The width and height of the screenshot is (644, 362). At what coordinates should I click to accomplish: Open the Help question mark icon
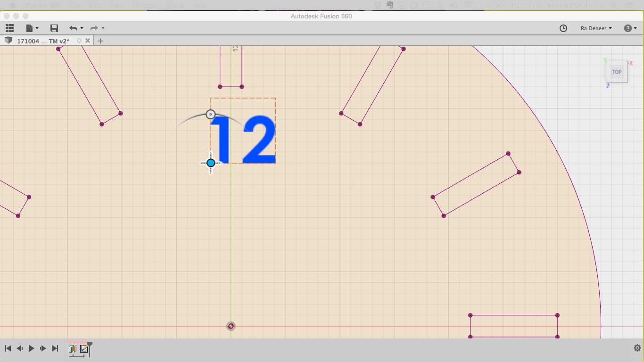click(627, 28)
